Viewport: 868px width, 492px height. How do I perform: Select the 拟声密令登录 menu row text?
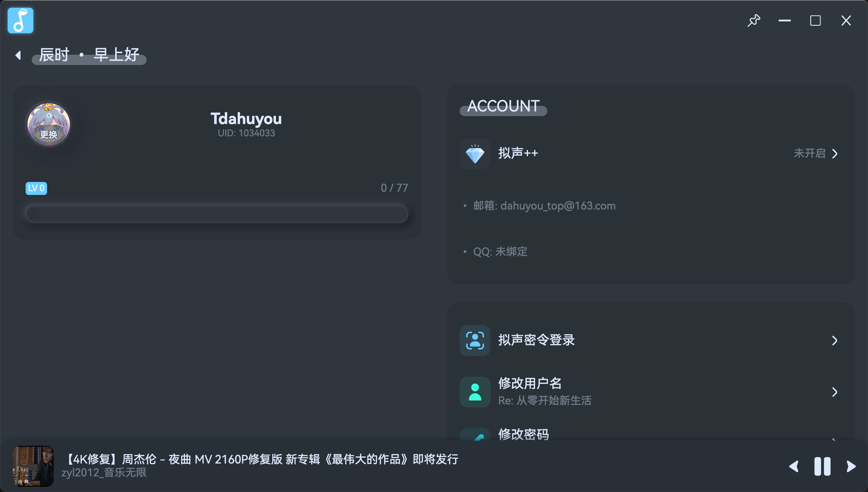tap(536, 340)
